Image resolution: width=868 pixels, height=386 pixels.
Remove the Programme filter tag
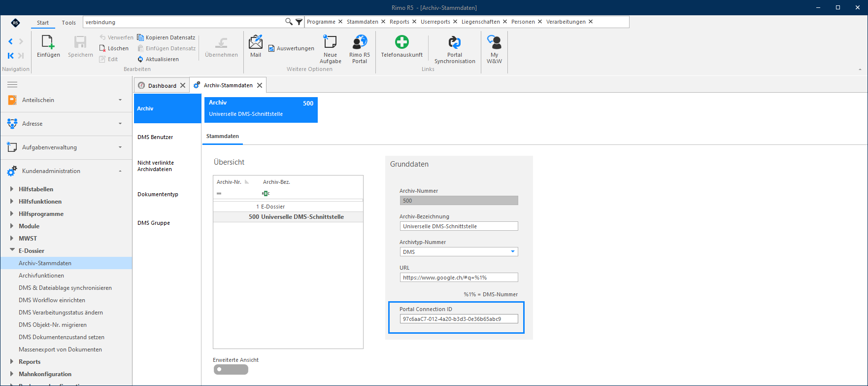340,22
